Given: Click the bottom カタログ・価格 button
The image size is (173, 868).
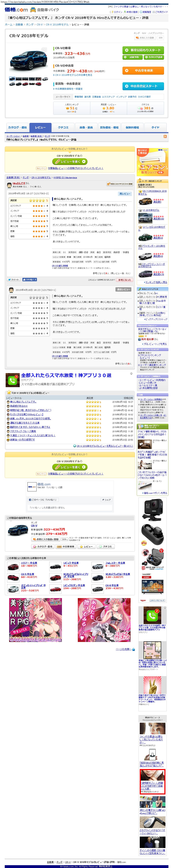Looking at the screenshot, I should 42,546.
